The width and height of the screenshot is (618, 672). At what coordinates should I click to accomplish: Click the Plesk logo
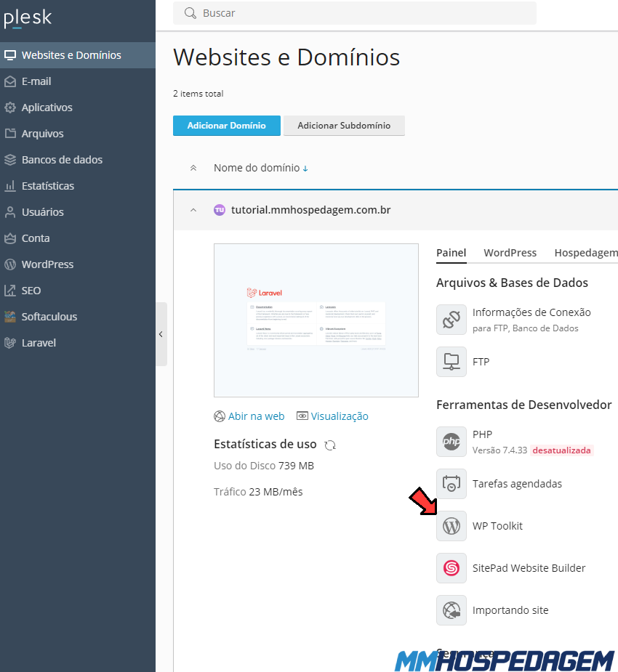(x=28, y=18)
